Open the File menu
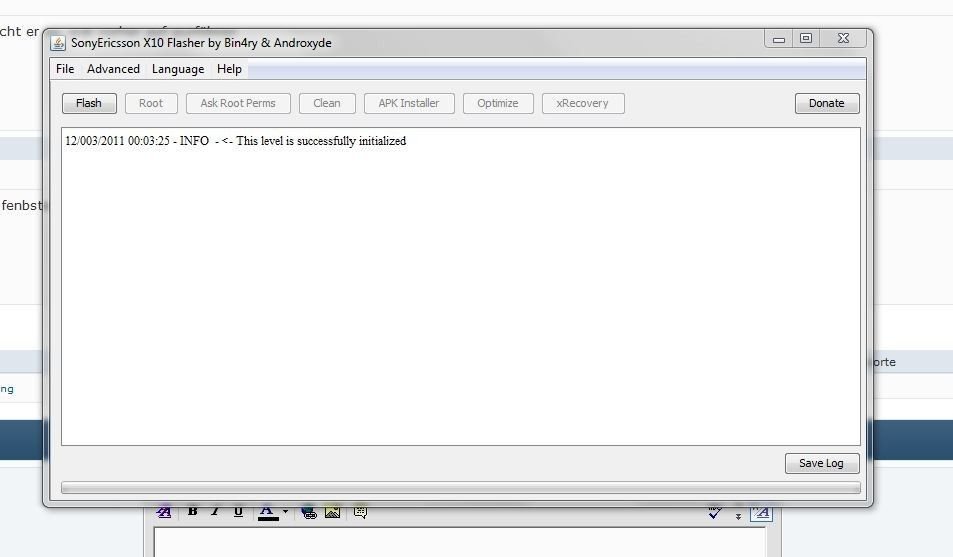This screenshot has width=953, height=557. 65,69
